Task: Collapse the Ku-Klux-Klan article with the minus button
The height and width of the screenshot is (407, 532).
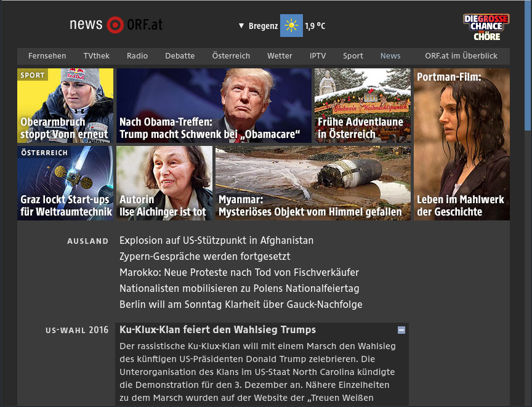Action: [401, 330]
